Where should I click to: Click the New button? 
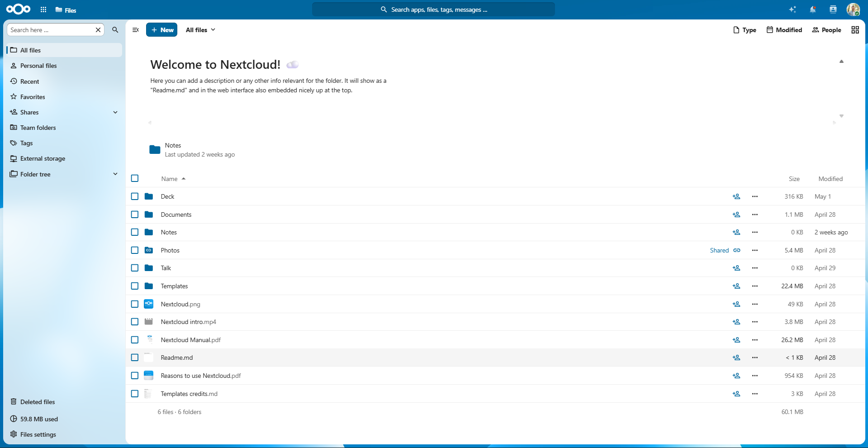click(162, 30)
